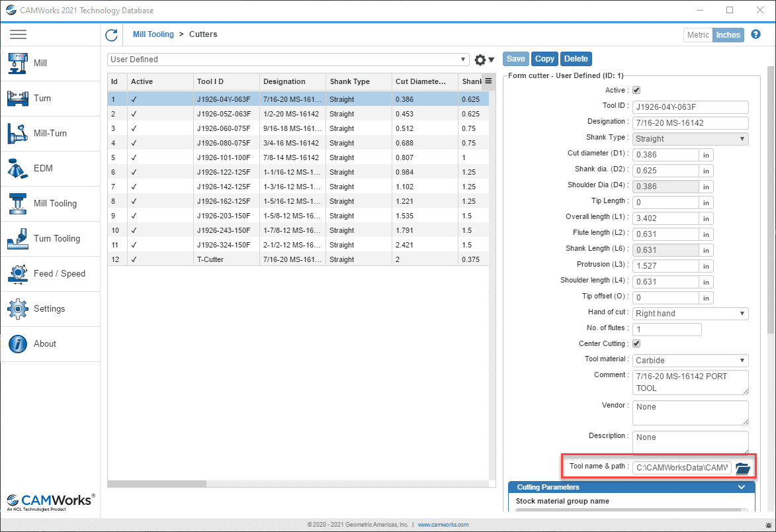This screenshot has height=532, width=776.
Task: Expand the Tool material dropdown
Action: 690,361
